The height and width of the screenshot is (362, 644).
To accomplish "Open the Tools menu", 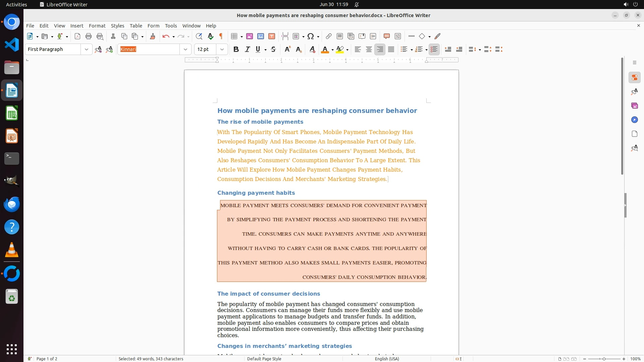I will (x=171, y=26).
